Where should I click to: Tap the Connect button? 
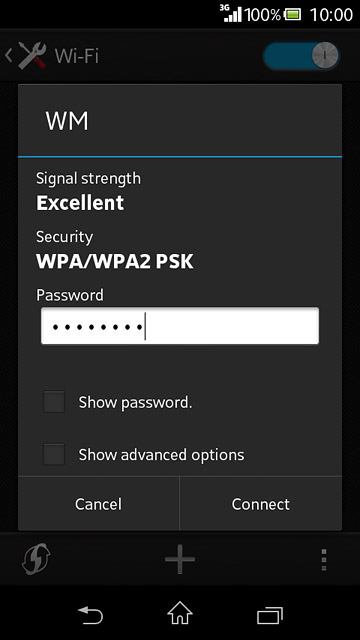pyautogui.click(x=261, y=504)
